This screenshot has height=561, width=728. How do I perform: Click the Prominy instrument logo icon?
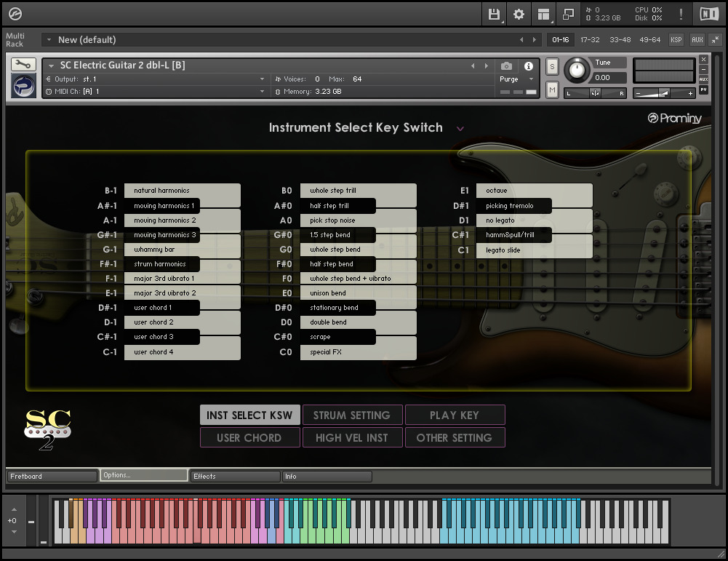tap(24, 87)
